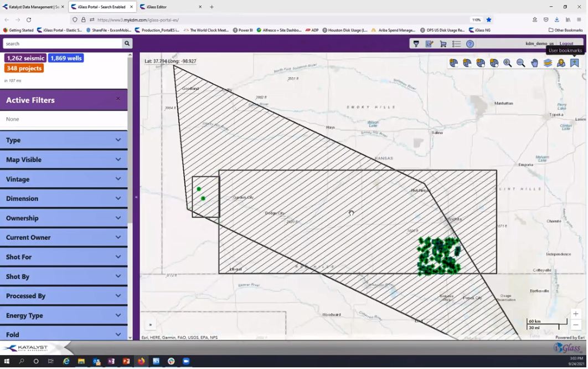Open the map Layers icon
This screenshot has width=588, height=369.
tap(547, 63)
